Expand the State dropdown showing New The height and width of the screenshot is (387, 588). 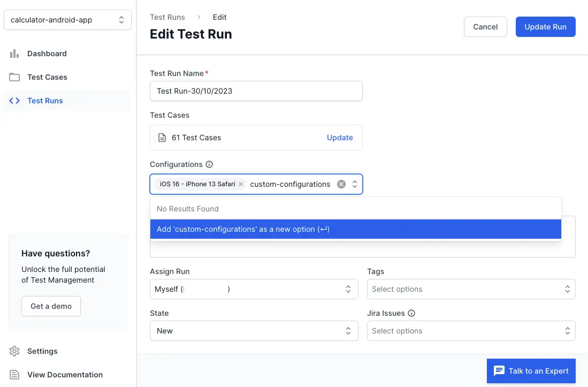pyautogui.click(x=254, y=331)
